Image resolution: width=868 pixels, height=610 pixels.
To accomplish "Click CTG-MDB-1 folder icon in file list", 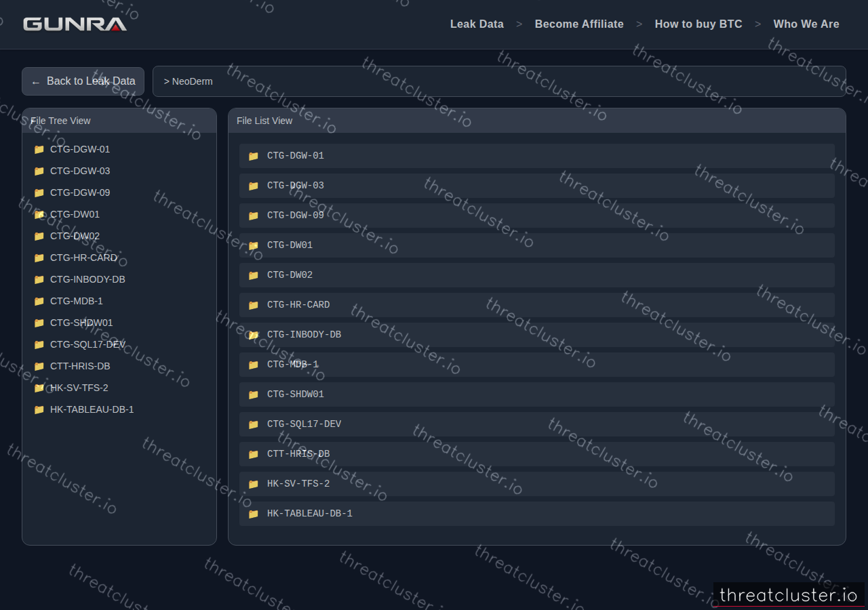I will pos(253,365).
